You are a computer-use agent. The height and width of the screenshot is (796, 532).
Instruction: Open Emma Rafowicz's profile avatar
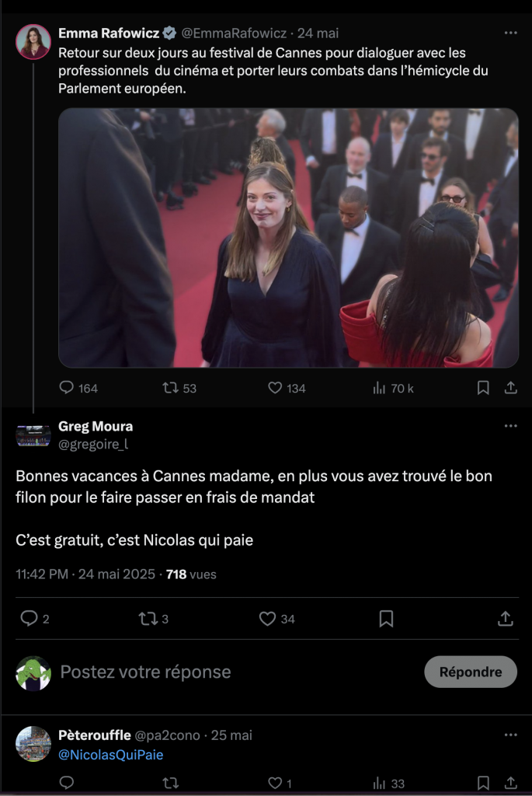(33, 42)
